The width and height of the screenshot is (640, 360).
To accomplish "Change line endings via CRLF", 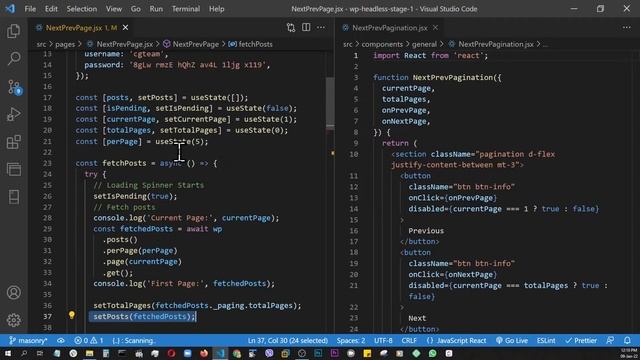I will coord(409,340).
